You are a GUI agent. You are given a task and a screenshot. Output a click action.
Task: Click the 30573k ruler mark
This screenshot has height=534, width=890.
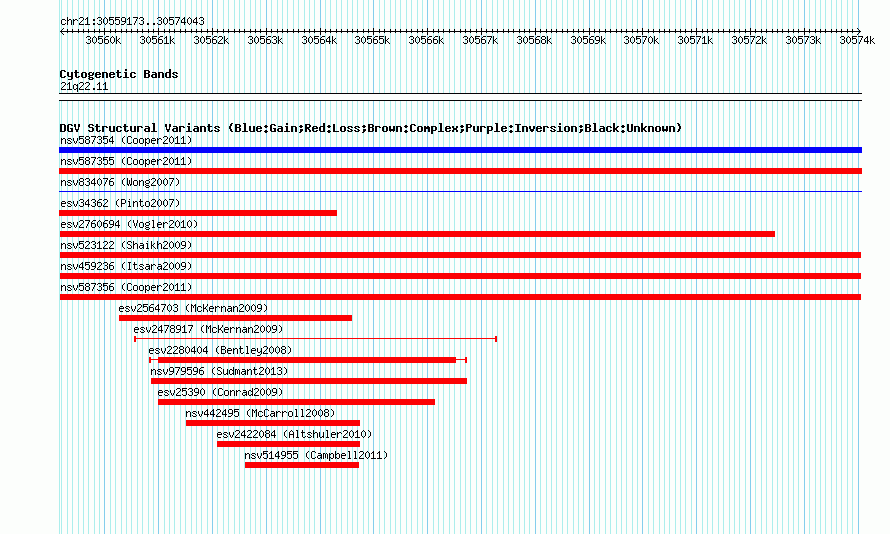[803, 40]
